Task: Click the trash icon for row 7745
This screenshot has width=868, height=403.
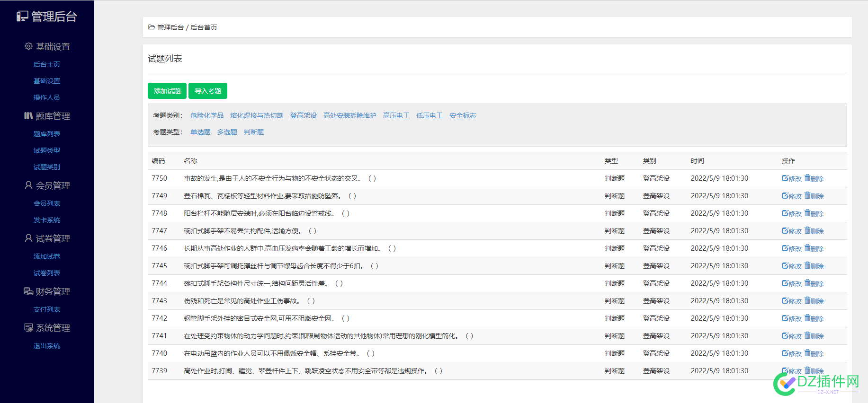Action: point(807,265)
